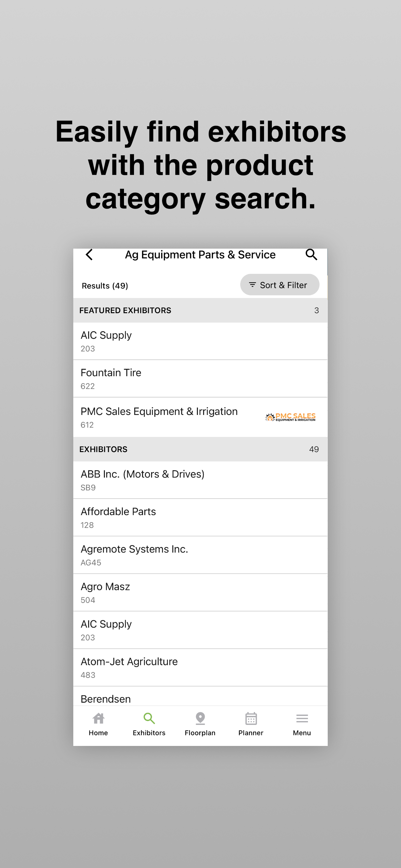Open Atom-Jet Agriculture exhibitor
This screenshot has height=868, width=401.
[x=200, y=667]
